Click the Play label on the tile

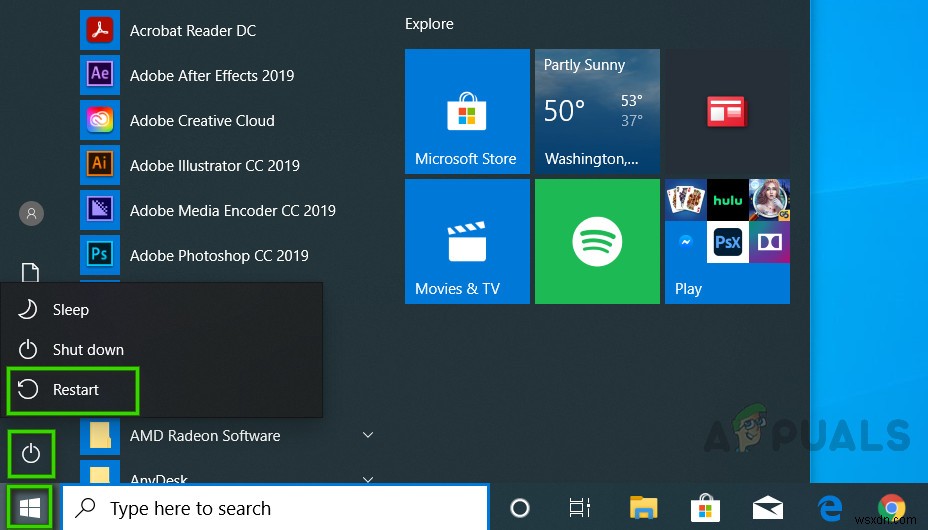click(688, 289)
